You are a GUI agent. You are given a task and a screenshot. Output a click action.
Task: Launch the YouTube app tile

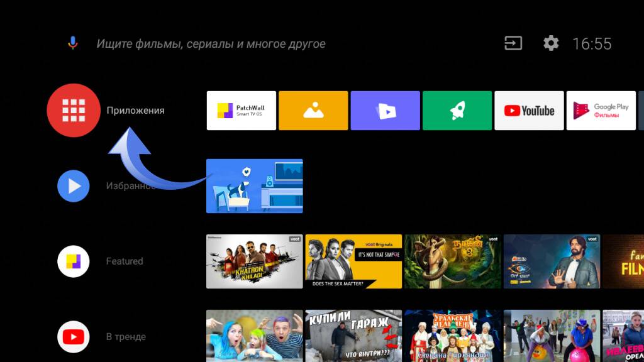tap(529, 111)
